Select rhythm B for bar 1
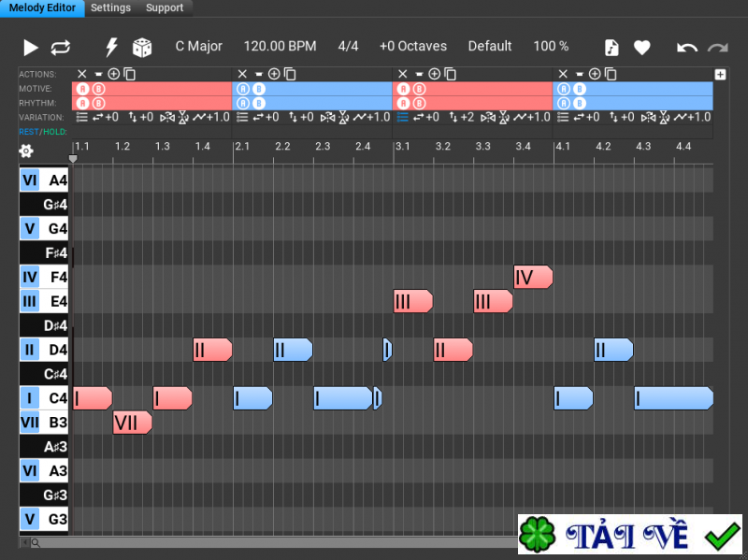 [99, 103]
